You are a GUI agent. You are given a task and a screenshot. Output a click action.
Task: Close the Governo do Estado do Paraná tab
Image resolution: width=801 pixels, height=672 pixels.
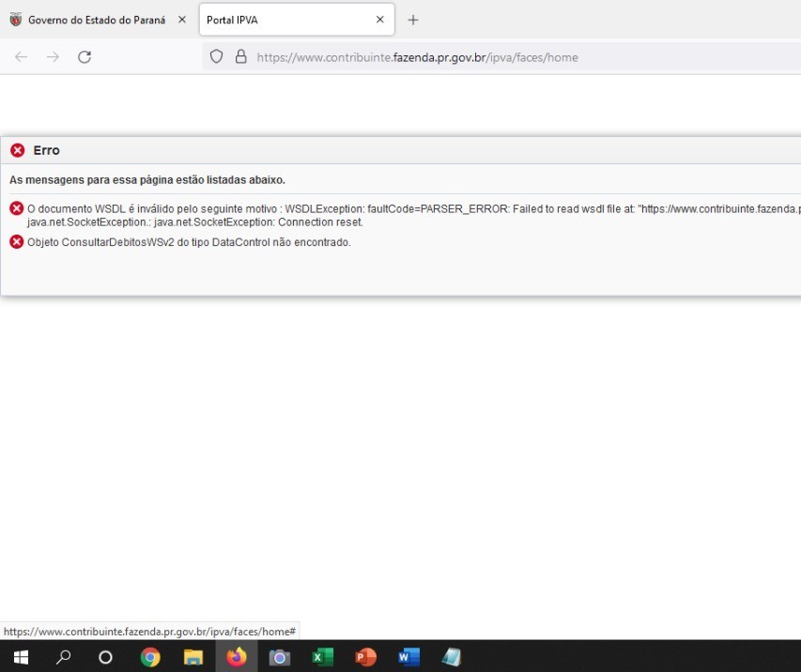[x=182, y=20]
